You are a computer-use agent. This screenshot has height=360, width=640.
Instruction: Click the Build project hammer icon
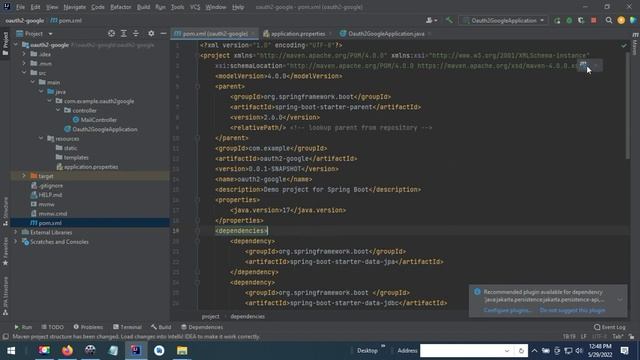(449, 20)
